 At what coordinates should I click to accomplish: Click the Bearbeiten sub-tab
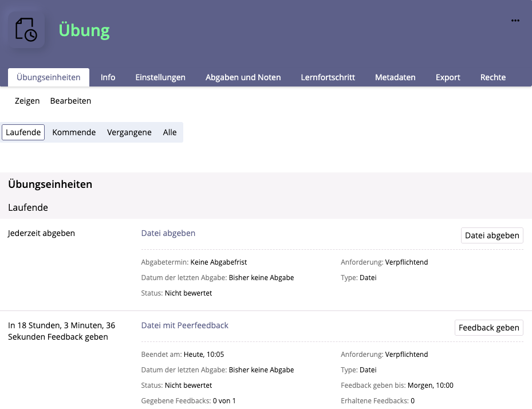pos(70,101)
